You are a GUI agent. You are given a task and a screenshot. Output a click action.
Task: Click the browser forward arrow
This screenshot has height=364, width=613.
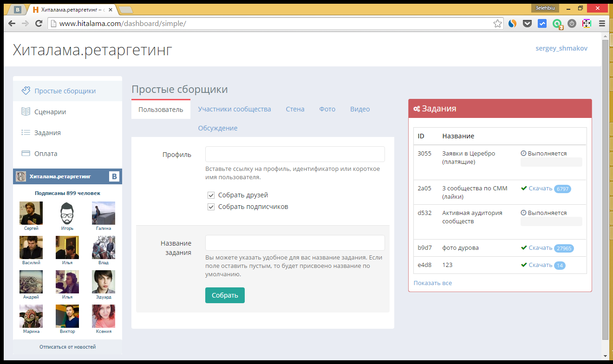(25, 23)
